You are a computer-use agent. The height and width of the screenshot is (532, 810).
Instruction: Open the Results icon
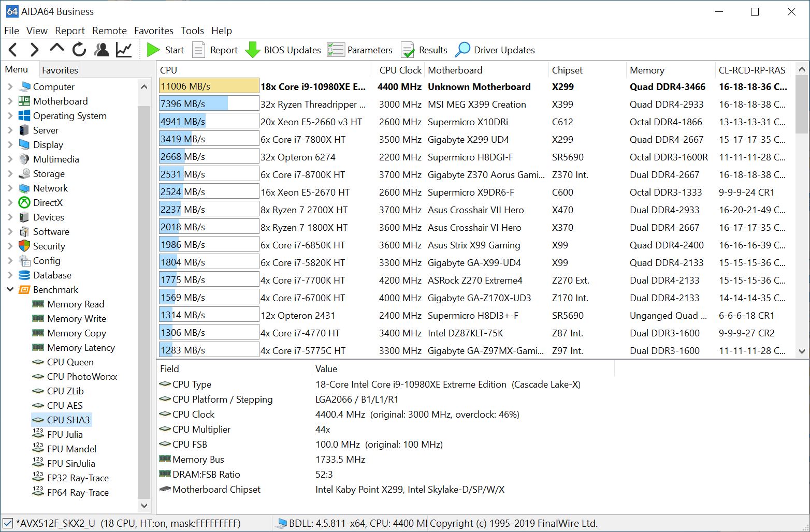coord(408,50)
